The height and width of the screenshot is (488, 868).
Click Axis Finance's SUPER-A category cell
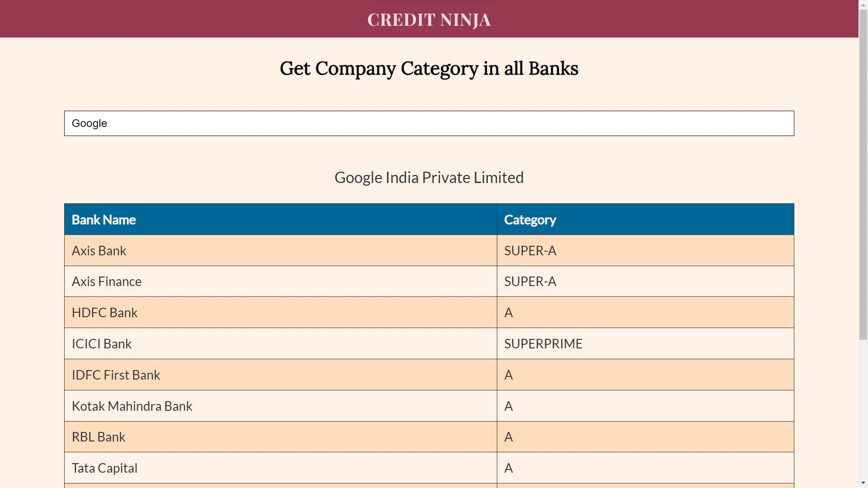pyautogui.click(x=530, y=282)
